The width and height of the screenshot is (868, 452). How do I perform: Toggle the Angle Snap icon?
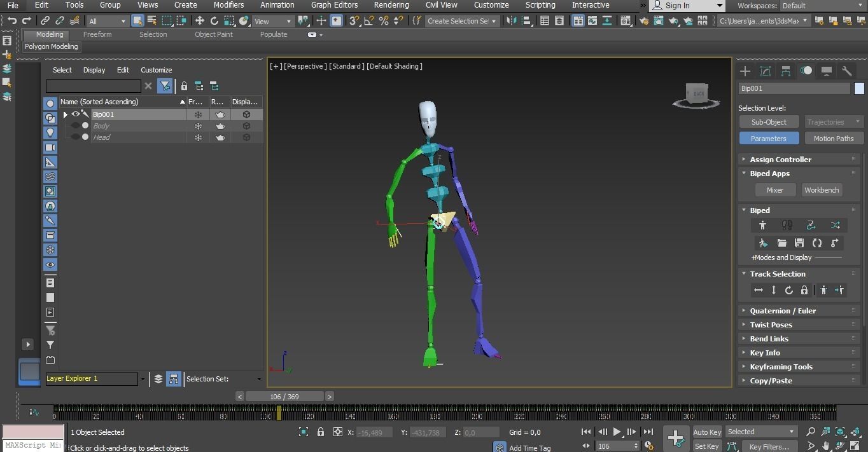click(x=368, y=21)
